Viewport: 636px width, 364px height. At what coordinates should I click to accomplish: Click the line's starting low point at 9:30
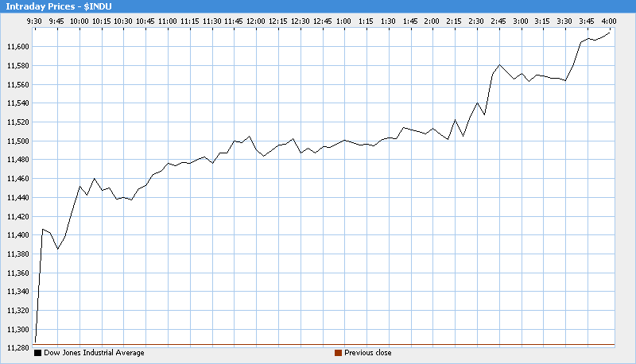point(36,342)
